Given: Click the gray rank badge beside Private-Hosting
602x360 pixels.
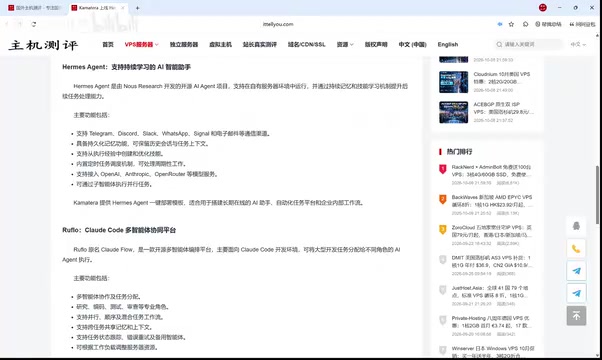Looking at the screenshot, I should click(x=443, y=320).
